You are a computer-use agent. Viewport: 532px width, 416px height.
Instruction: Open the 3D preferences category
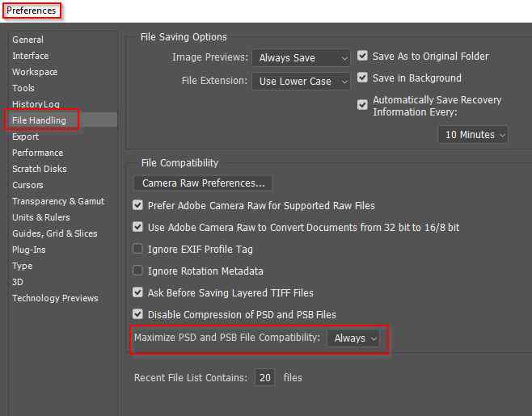pos(18,282)
